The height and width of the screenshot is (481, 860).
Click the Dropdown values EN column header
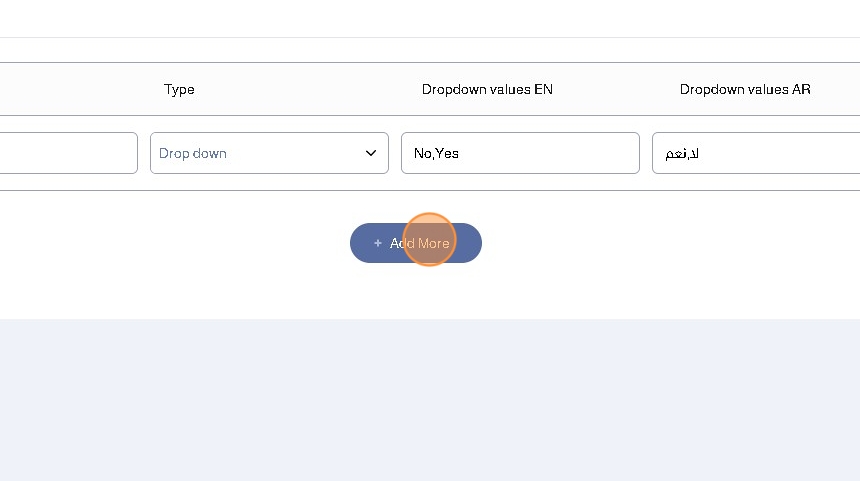pos(487,89)
